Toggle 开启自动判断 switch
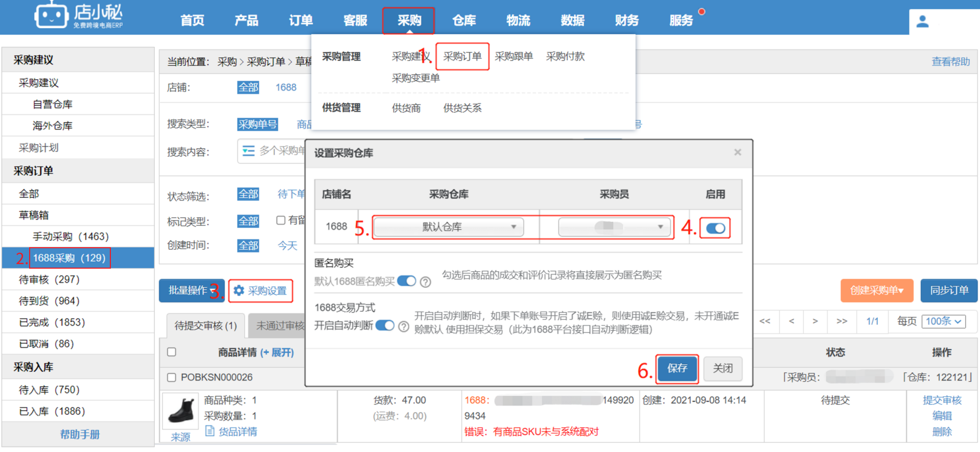 385,325
